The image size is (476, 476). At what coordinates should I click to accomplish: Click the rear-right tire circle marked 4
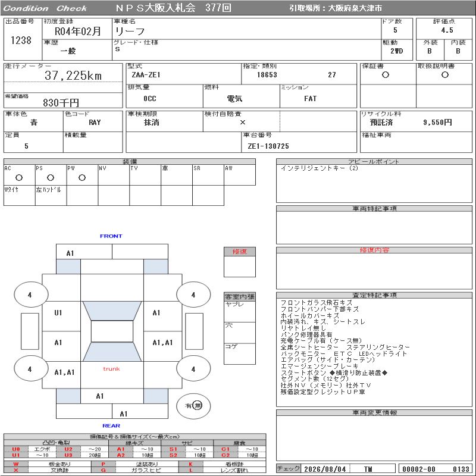click(194, 369)
